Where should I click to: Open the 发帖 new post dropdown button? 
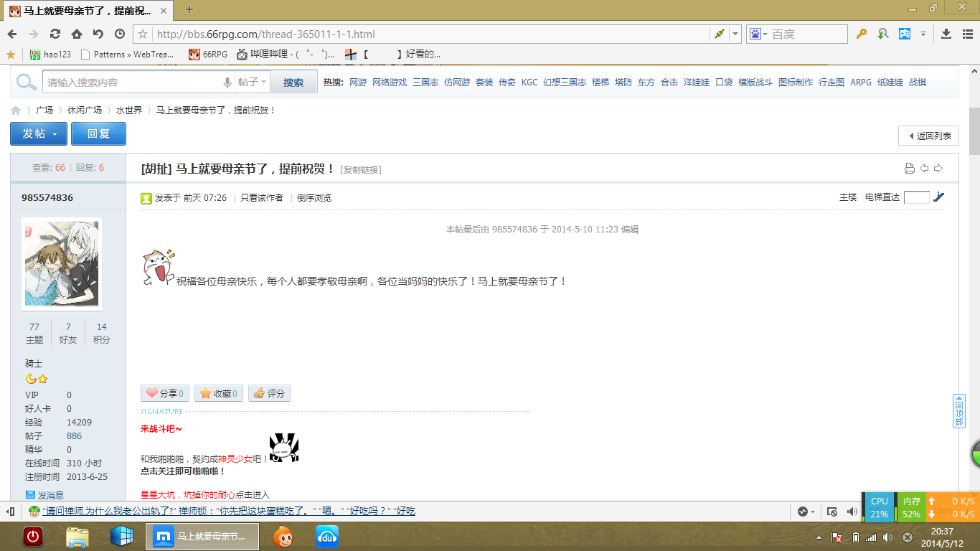tap(39, 134)
